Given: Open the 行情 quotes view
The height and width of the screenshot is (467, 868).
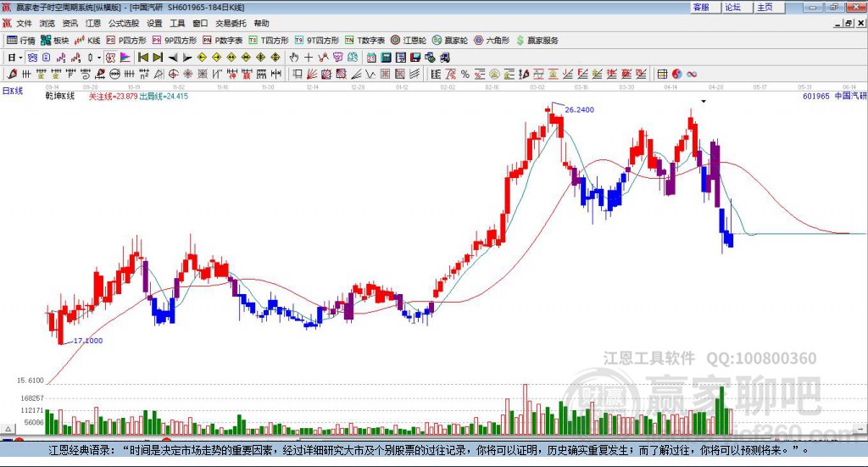Looking at the screenshot, I should 20,41.
